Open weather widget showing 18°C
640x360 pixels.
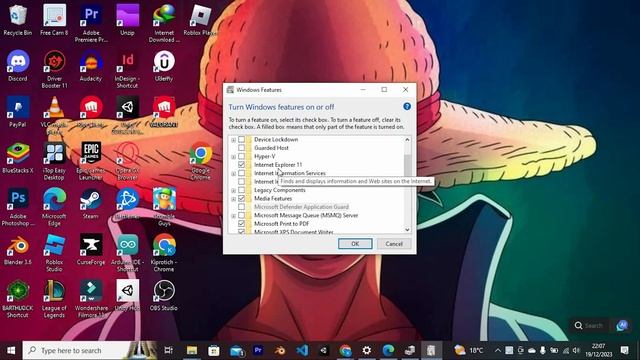pyautogui.click(x=469, y=350)
